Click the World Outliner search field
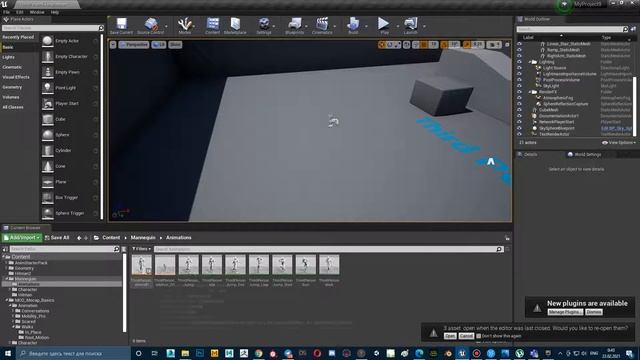This screenshot has height=360, width=640. [572, 29]
